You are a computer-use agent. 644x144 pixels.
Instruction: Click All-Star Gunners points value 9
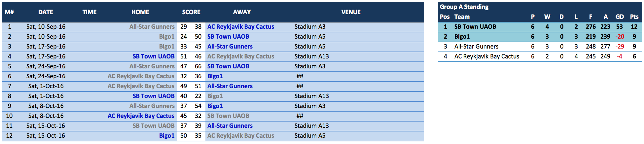(x=634, y=47)
